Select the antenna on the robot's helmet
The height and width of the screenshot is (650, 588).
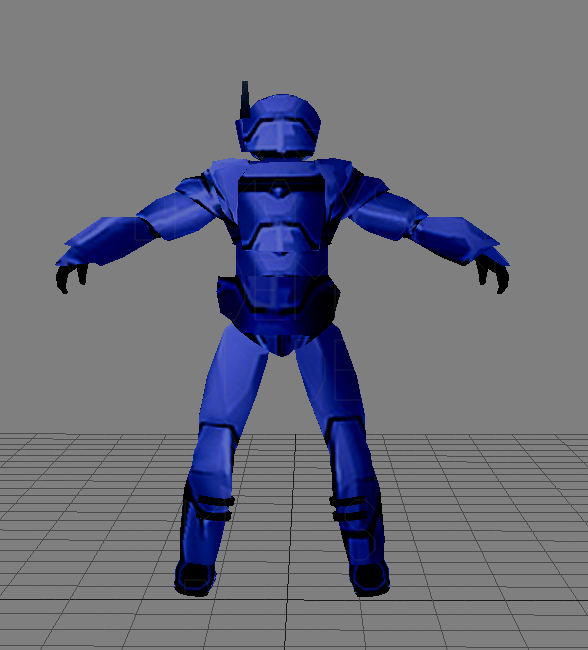[244, 100]
